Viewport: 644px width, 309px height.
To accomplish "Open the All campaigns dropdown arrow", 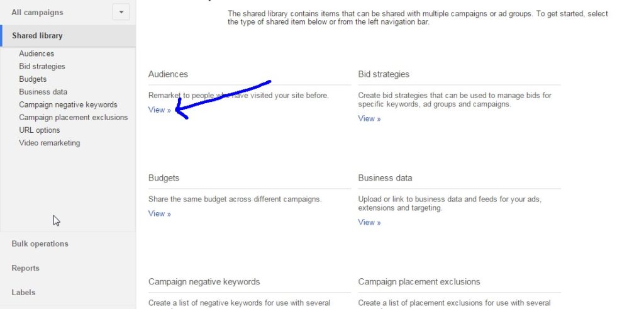I will coord(121,13).
